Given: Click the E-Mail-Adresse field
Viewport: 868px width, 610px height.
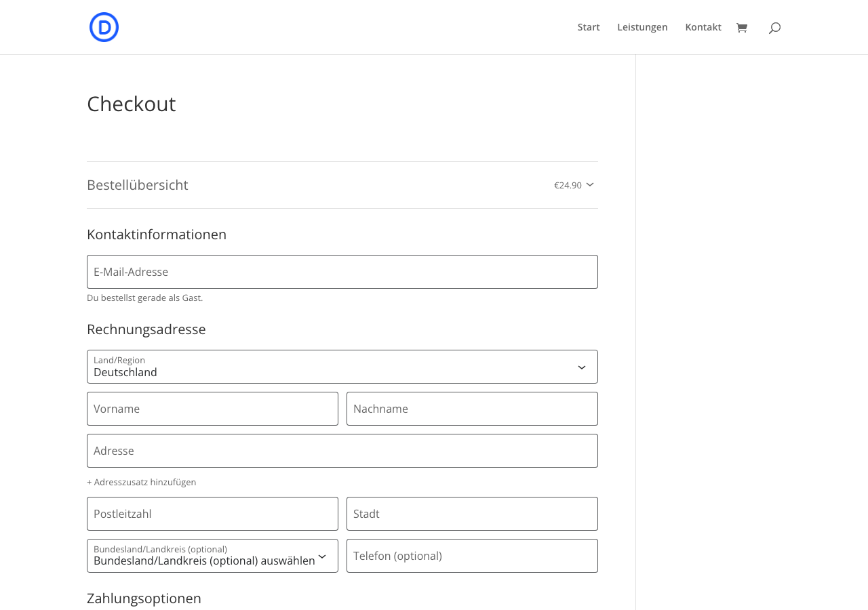Looking at the screenshot, I should (x=342, y=272).
